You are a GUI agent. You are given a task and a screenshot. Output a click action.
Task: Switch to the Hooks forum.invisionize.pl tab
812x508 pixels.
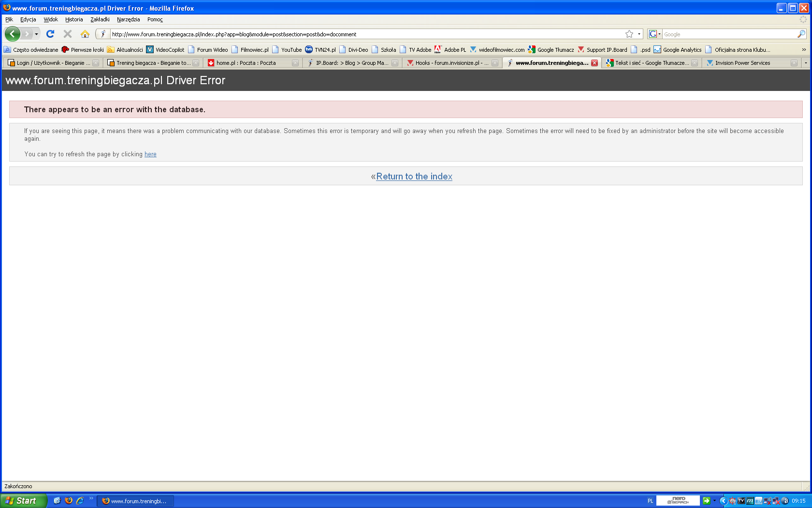452,63
